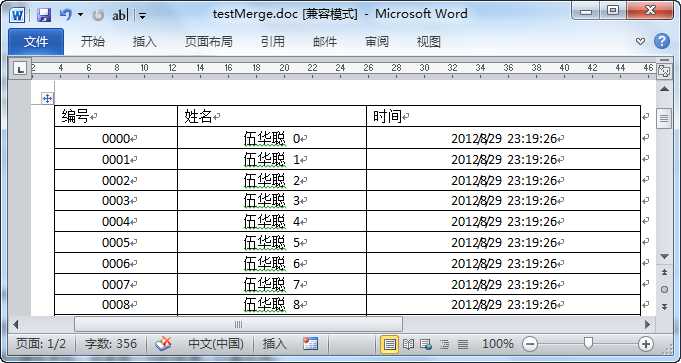Click the cell containing 0008
The width and height of the screenshot is (681, 363).
point(116,305)
